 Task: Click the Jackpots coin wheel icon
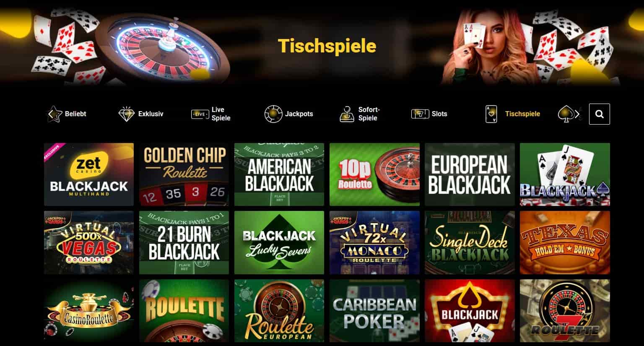pyautogui.click(x=273, y=114)
